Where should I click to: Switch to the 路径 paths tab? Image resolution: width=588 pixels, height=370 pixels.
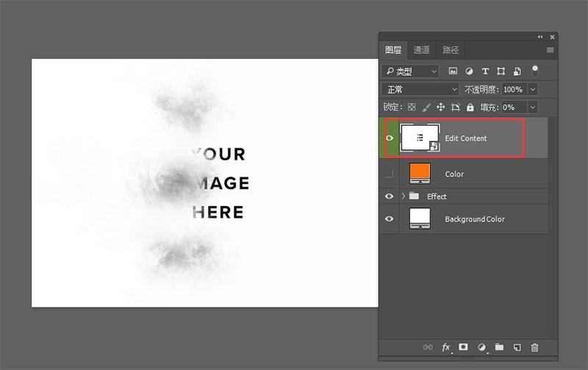tap(451, 50)
